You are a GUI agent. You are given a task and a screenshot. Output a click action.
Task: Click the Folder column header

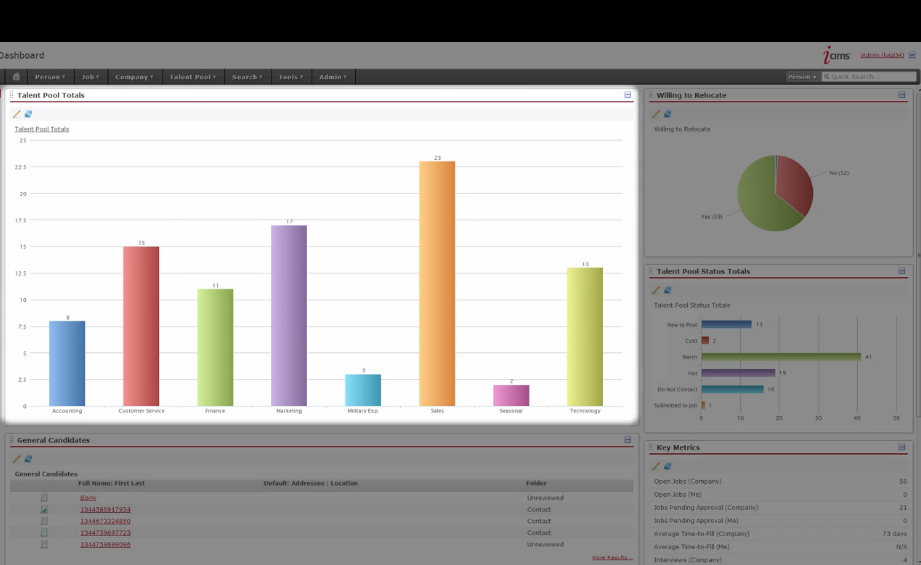[536, 483]
